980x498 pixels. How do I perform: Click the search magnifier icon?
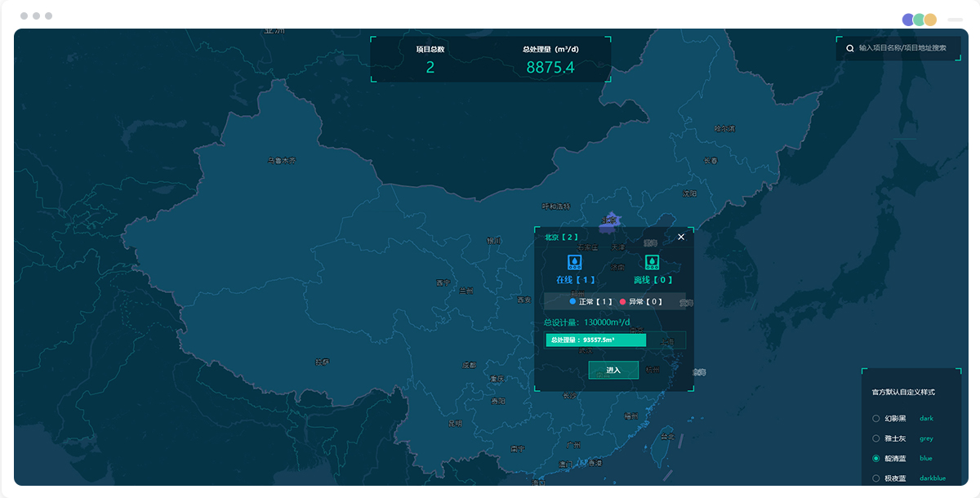point(850,48)
